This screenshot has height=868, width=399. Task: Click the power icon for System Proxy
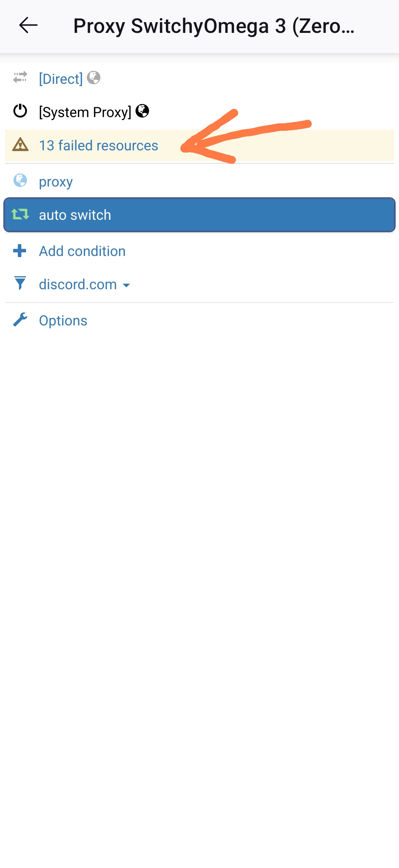click(20, 111)
